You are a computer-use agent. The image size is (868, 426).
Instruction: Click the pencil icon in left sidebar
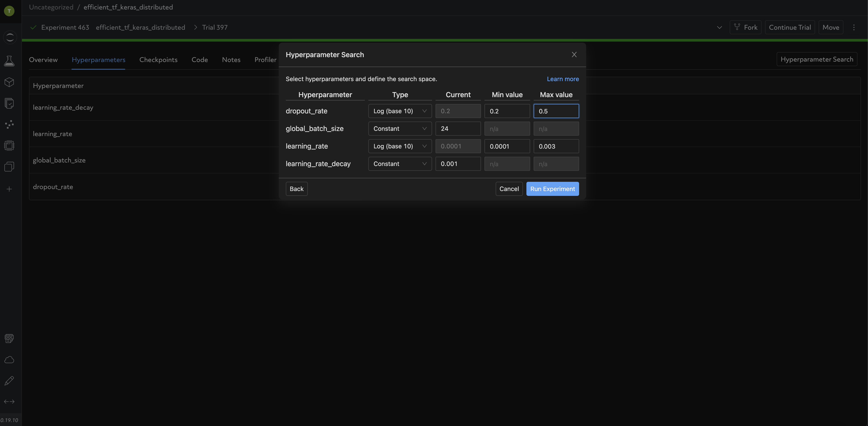(x=9, y=380)
